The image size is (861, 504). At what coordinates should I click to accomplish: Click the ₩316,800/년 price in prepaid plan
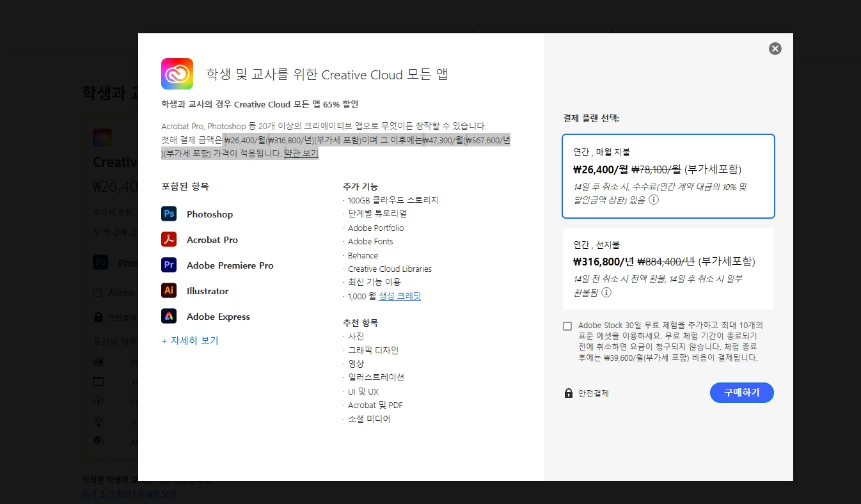click(x=604, y=262)
